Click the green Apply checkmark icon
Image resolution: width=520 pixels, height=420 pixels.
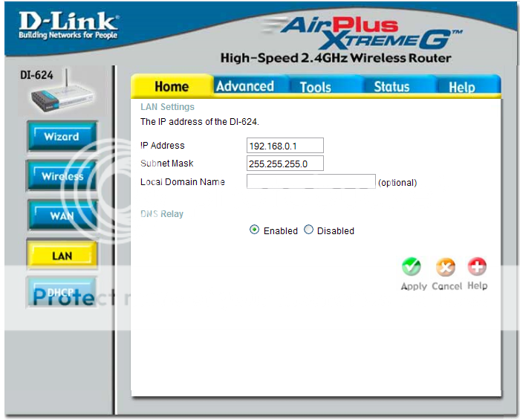[412, 267]
